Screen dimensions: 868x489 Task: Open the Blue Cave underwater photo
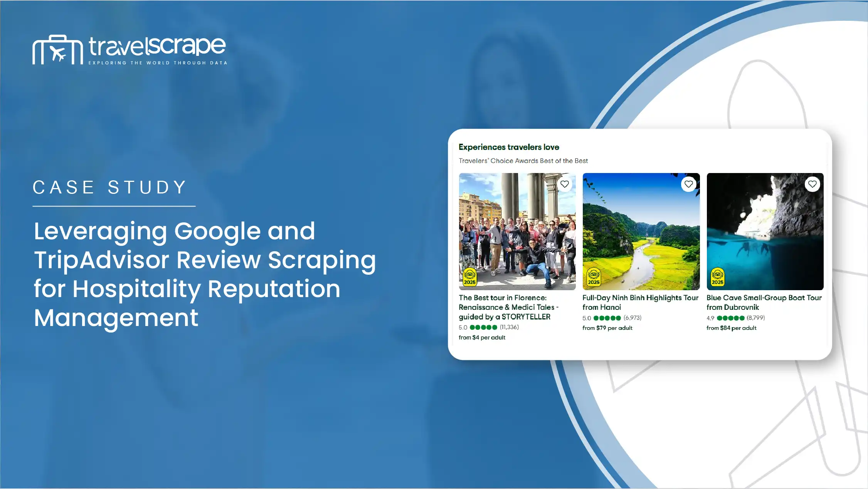tap(765, 231)
